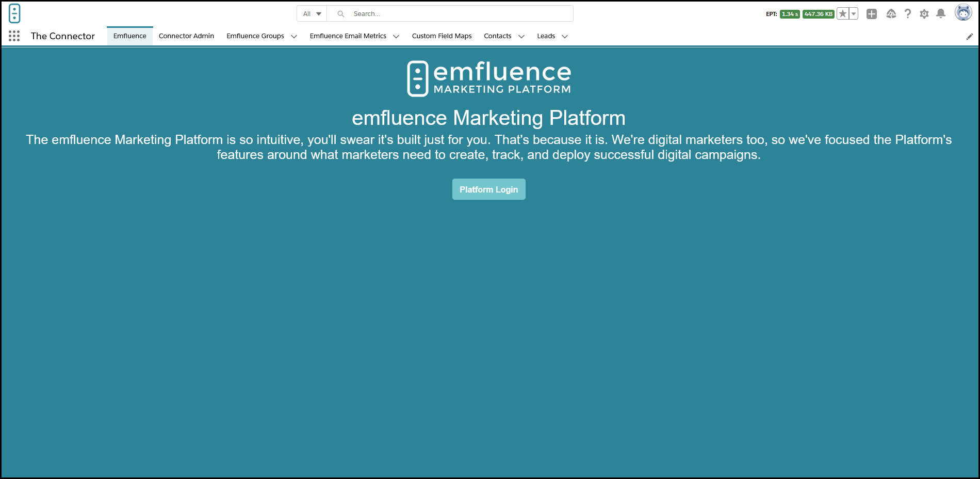Edit navigation bar with pencil icon

tap(970, 36)
